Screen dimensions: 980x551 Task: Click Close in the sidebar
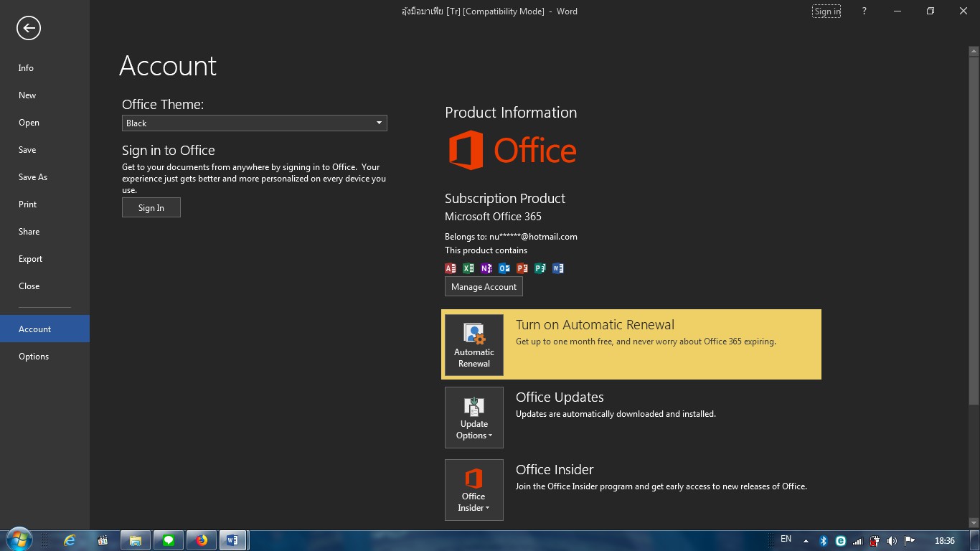44,286
